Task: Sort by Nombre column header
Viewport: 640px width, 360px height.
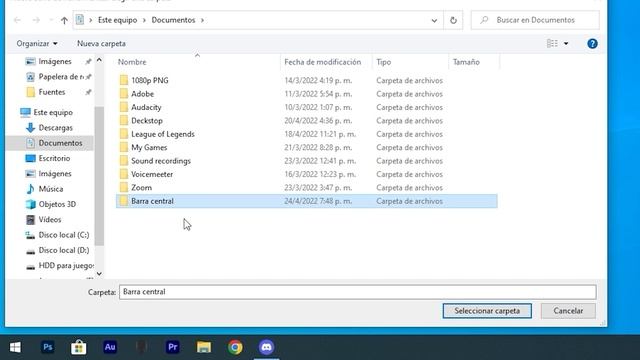Action: pyautogui.click(x=132, y=62)
